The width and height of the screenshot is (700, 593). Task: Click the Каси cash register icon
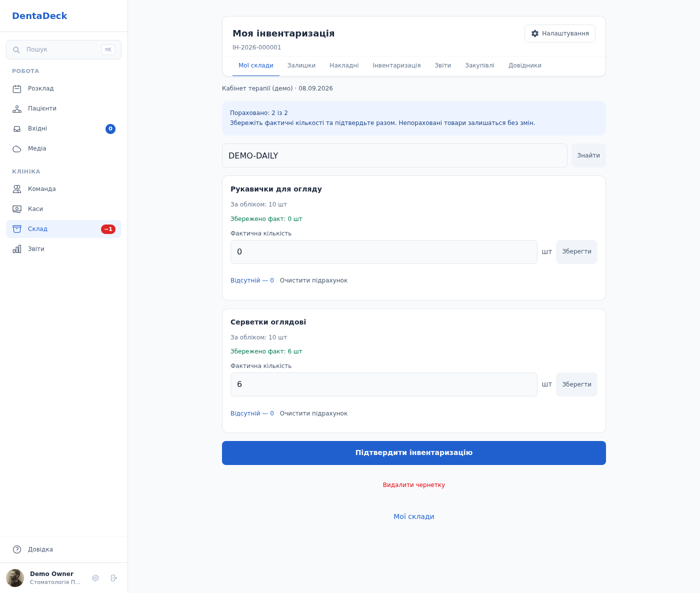[17, 209]
